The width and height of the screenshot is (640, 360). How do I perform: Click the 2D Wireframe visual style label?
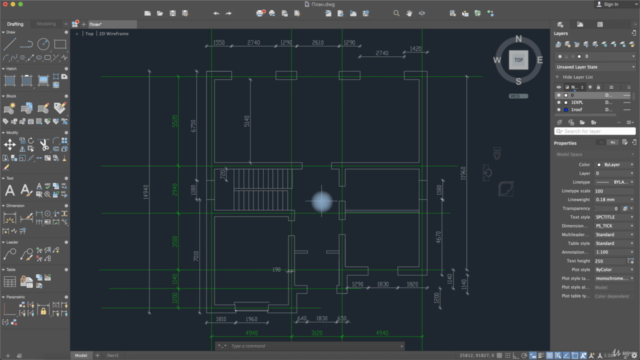click(x=114, y=33)
